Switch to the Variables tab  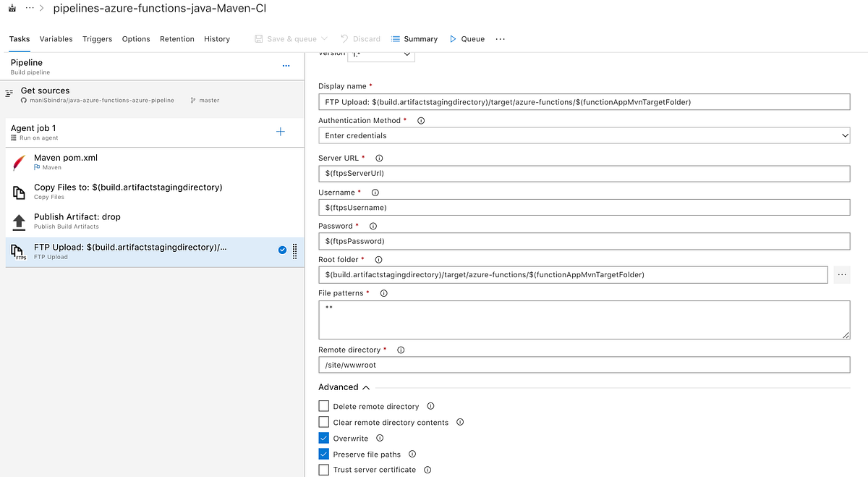56,39
